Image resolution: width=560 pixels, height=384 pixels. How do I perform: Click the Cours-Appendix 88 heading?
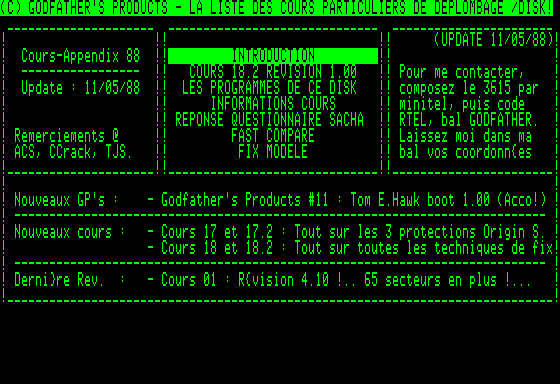pos(80,56)
